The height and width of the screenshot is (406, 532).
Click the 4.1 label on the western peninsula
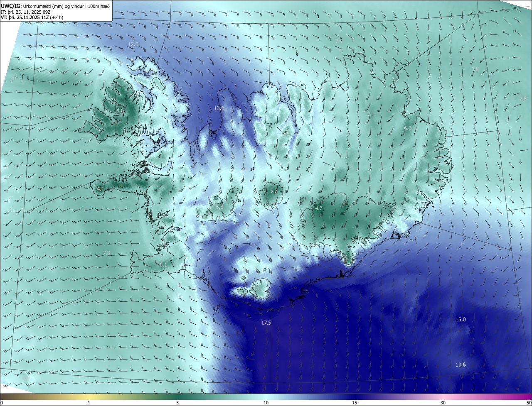pyautogui.click(x=100, y=189)
